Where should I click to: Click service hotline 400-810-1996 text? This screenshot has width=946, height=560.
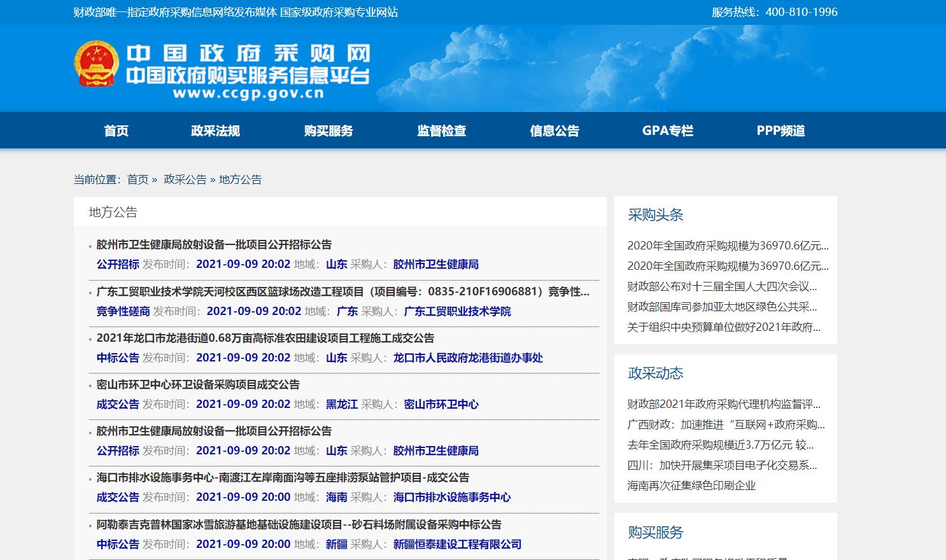tap(775, 12)
